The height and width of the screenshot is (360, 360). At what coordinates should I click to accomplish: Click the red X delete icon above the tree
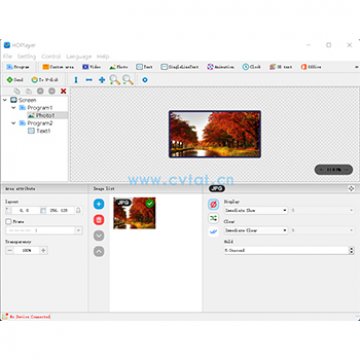point(63,91)
